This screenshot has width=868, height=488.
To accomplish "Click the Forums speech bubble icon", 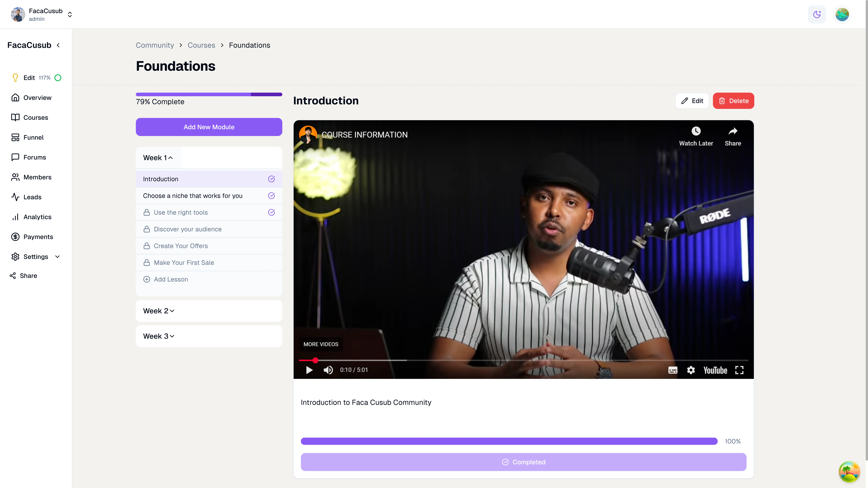I will click(15, 157).
